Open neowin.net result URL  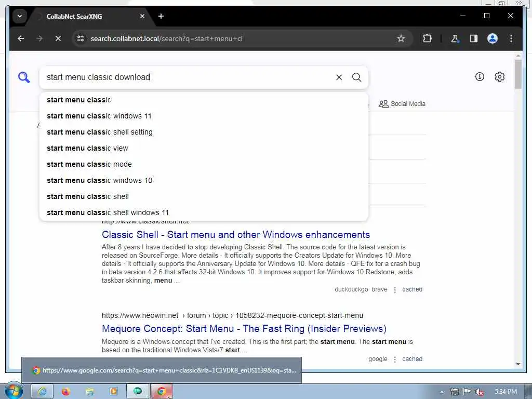coord(232,315)
